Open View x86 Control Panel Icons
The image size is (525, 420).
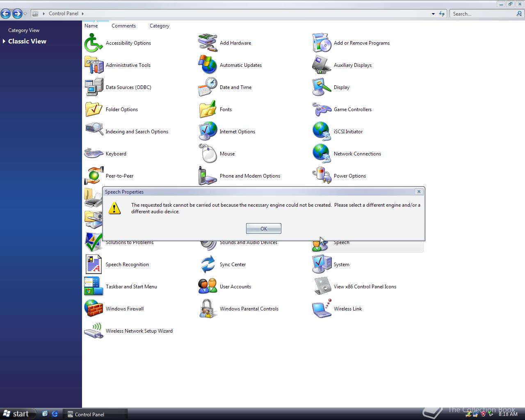(x=322, y=287)
